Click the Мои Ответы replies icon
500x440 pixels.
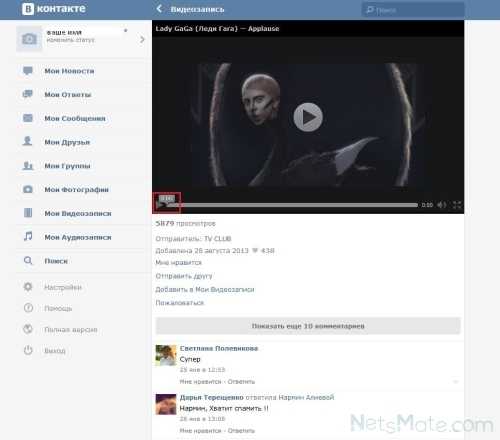28,94
